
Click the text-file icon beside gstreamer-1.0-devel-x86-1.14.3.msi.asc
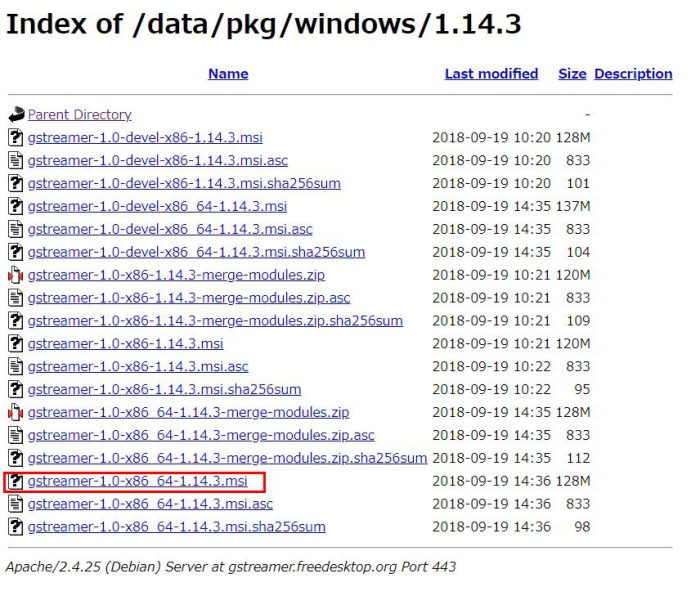coord(16,160)
